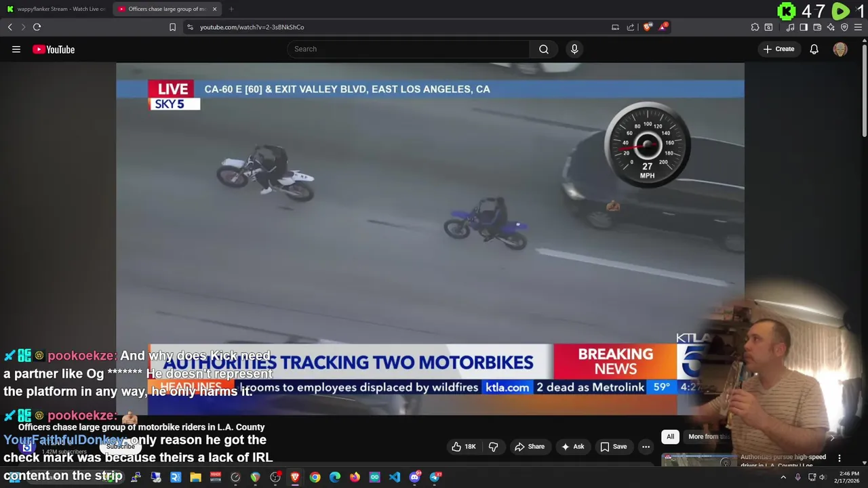Share the motorbike chase video
Screen dimensions: 868x488
(x=529, y=447)
